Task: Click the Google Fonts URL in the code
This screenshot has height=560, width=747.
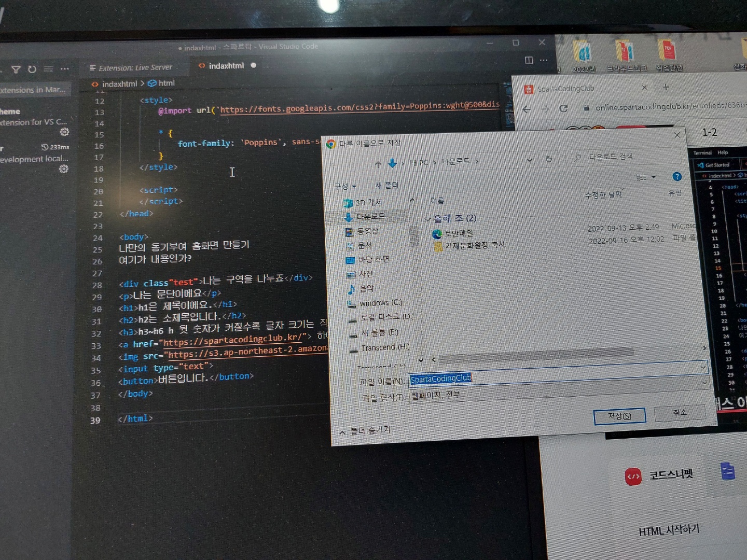Action: [x=360, y=107]
